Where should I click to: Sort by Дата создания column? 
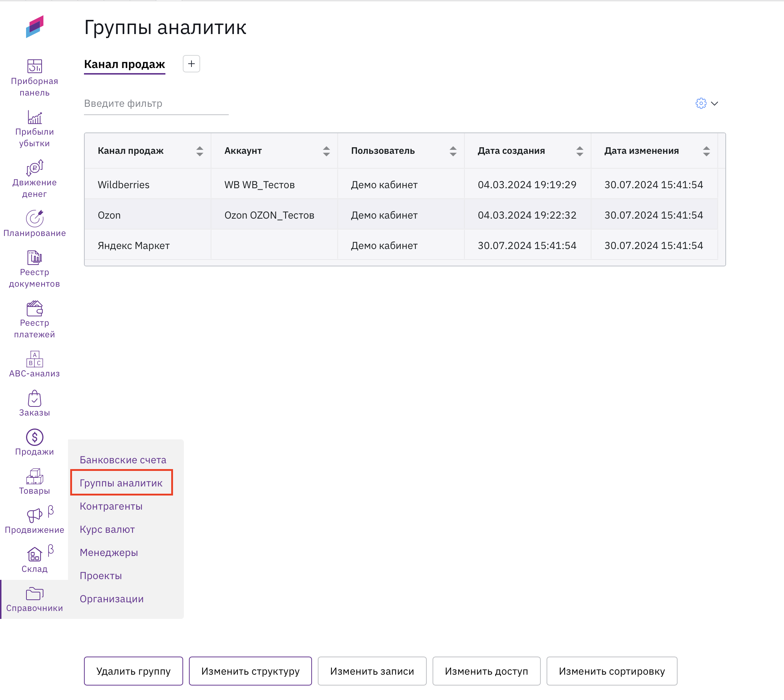point(579,151)
